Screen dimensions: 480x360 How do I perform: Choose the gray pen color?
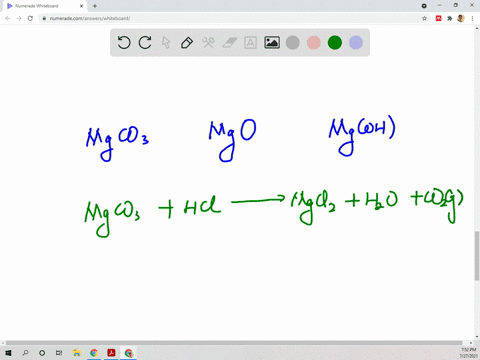point(293,43)
